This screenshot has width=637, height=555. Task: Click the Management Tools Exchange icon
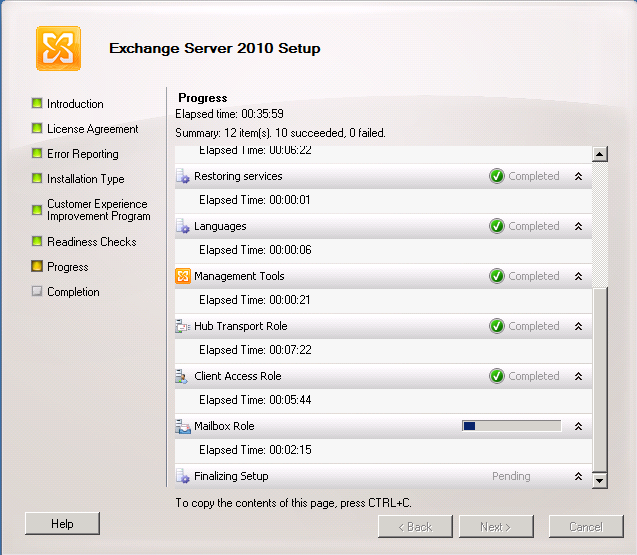(x=183, y=276)
